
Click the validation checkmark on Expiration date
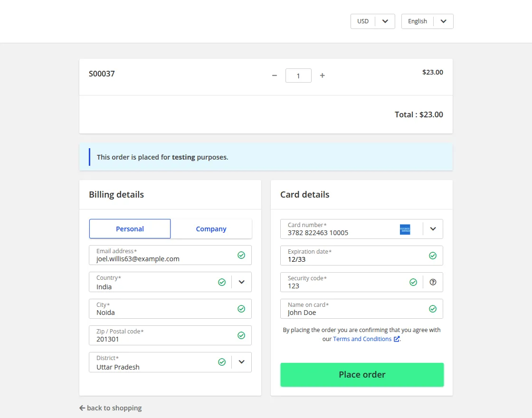click(x=433, y=255)
